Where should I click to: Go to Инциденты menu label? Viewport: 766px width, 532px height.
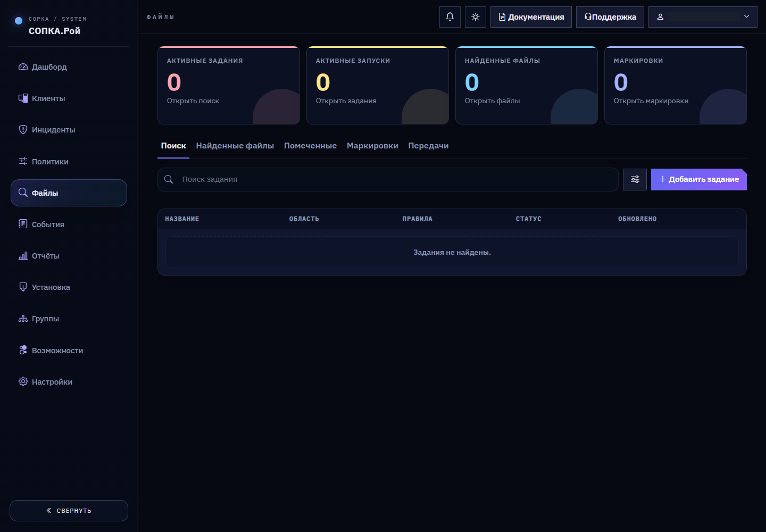coord(54,130)
